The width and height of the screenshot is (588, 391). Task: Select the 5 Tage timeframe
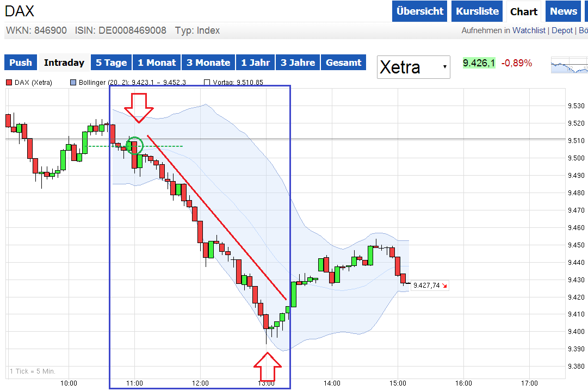coord(111,62)
